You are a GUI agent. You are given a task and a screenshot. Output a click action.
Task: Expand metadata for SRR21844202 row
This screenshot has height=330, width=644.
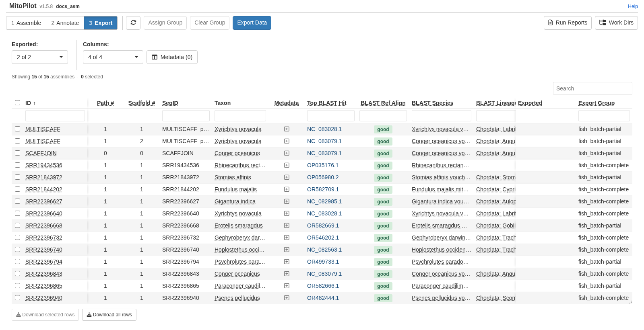click(x=287, y=189)
